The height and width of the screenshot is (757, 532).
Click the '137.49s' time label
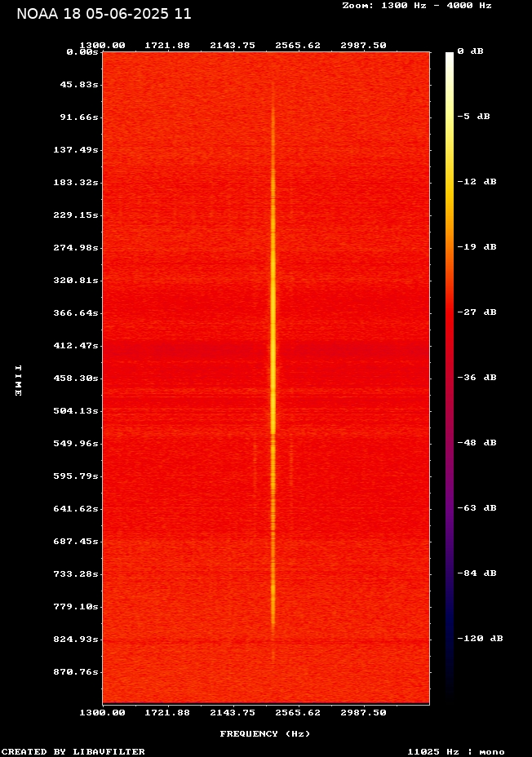point(76,149)
